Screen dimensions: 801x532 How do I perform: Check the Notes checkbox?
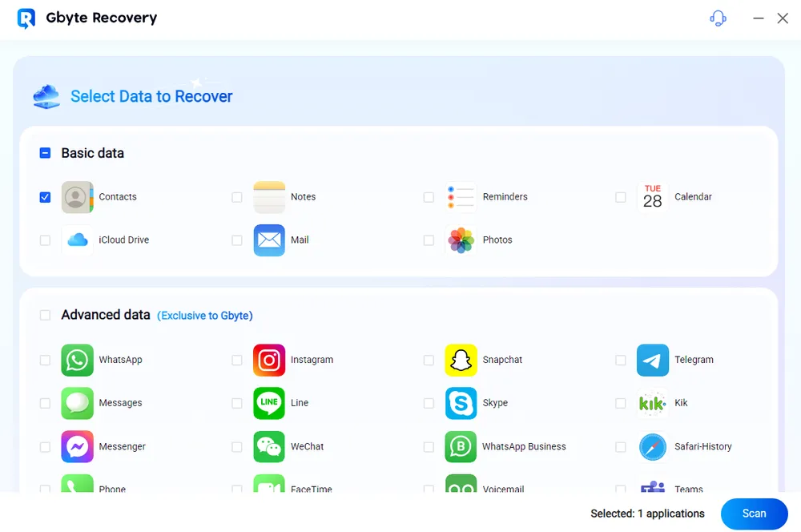coord(237,197)
